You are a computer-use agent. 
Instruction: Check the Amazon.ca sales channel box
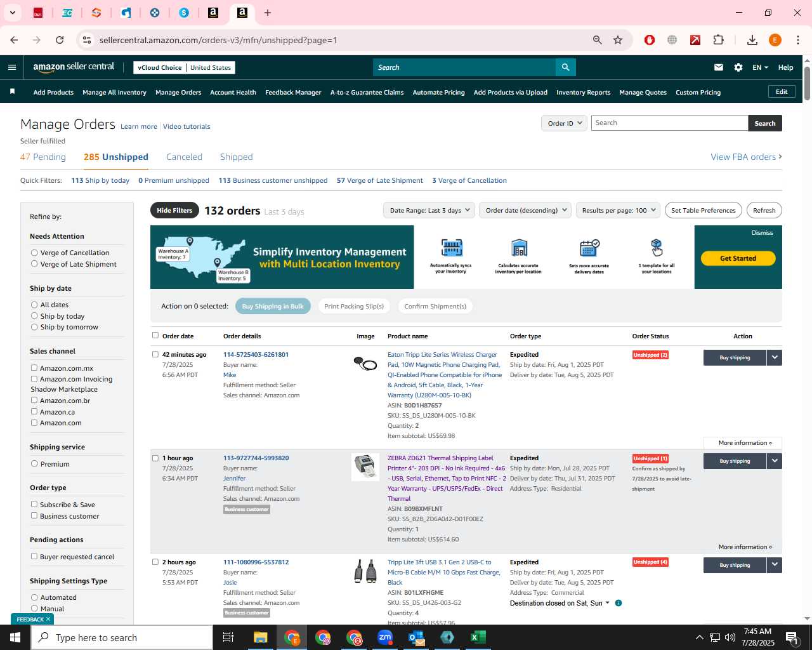pos(34,411)
